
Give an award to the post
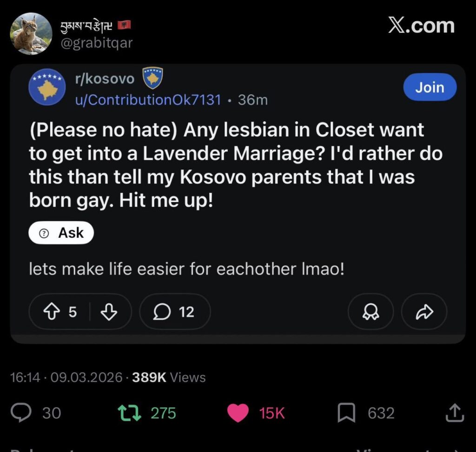coord(370,312)
